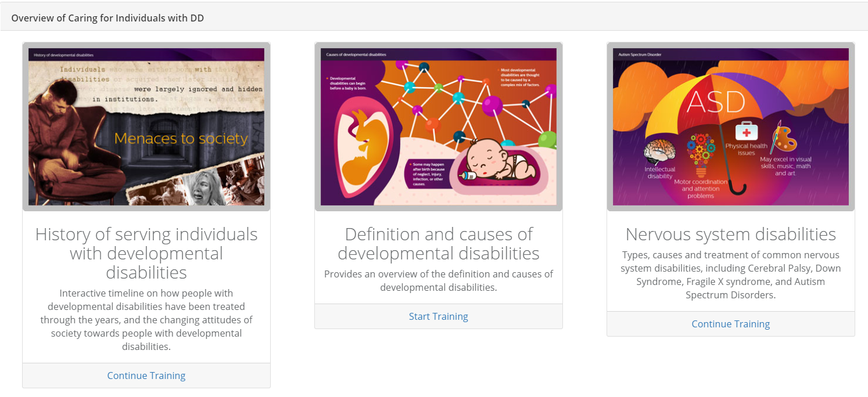The width and height of the screenshot is (868, 397).
Task: Click the 'History of serving individuals' course title
Action: 146,253
